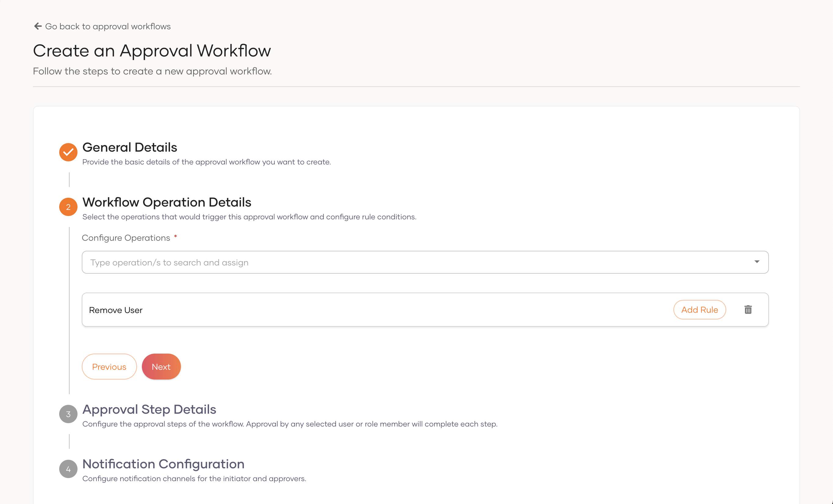Image resolution: width=833 pixels, height=504 pixels.
Task: Click the General Details completed checkmark icon
Action: coord(68,152)
